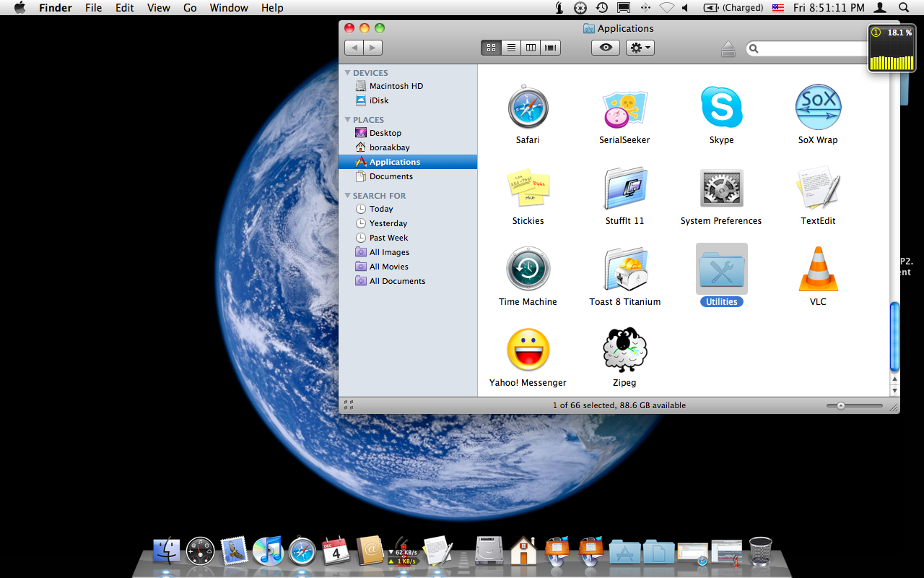924x578 pixels.
Task: Switch to list view
Action: (x=511, y=48)
